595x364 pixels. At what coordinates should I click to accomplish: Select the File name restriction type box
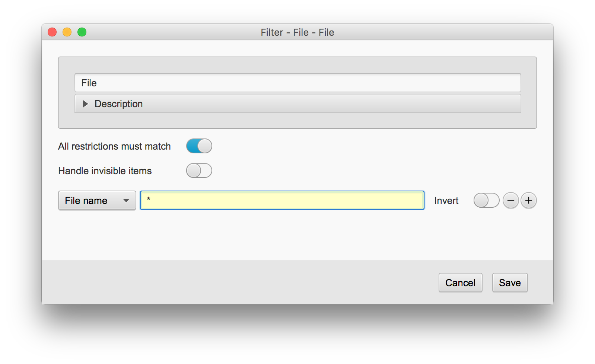(97, 201)
